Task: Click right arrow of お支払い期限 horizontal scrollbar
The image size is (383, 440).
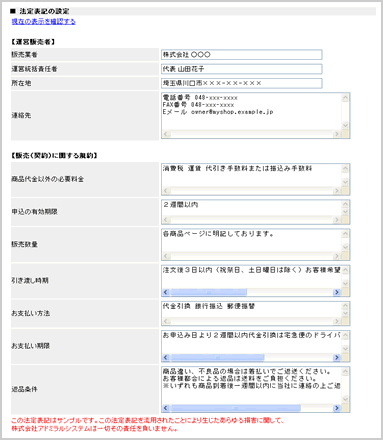Action: [x=337, y=357]
